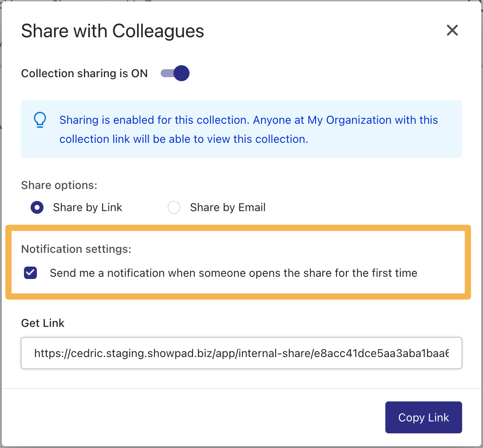Select the Share by Link radio button
This screenshot has width=483, height=448.
[37, 208]
